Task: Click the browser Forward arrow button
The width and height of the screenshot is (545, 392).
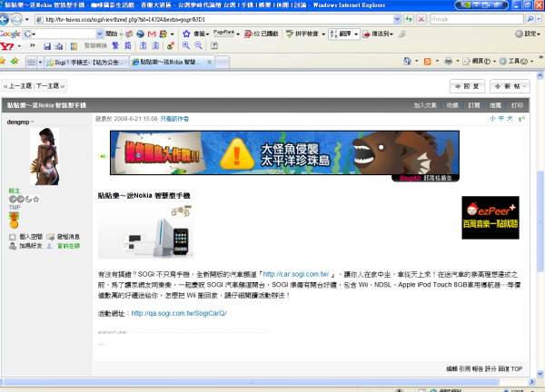Action: (16, 19)
